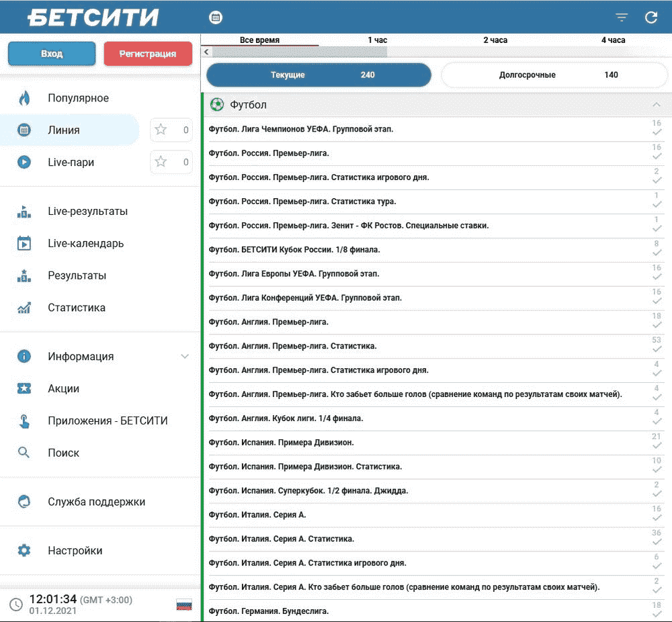Open Лига Конференций УЕФА. Групповой этап
Screen dimensions: 672x622
click(434, 298)
